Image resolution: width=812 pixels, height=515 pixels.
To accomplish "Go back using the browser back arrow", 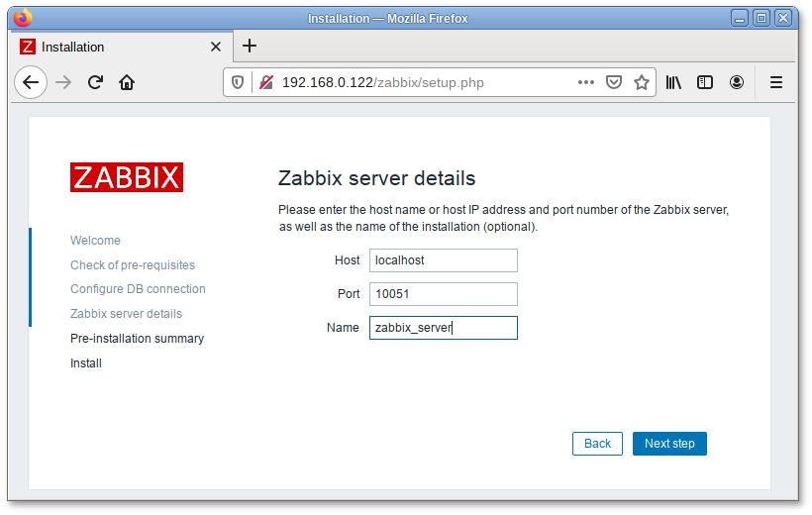I will (31, 82).
